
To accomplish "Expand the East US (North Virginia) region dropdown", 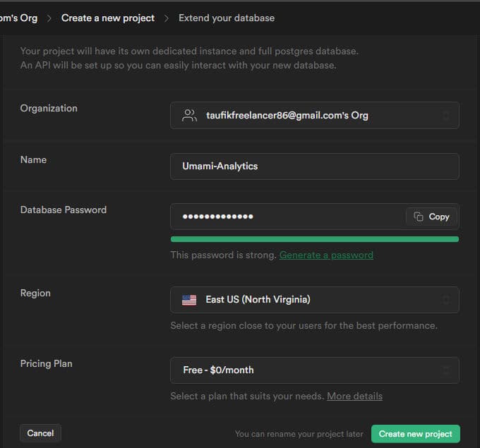I will (314, 300).
